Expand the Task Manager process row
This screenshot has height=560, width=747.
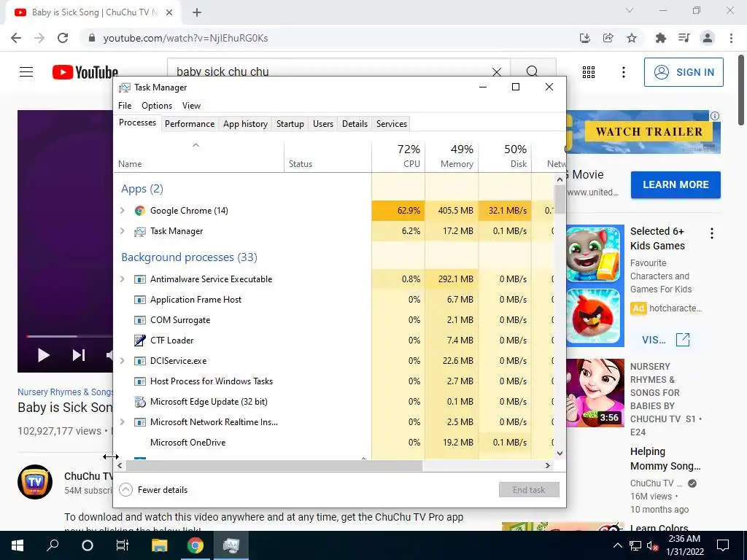point(123,231)
